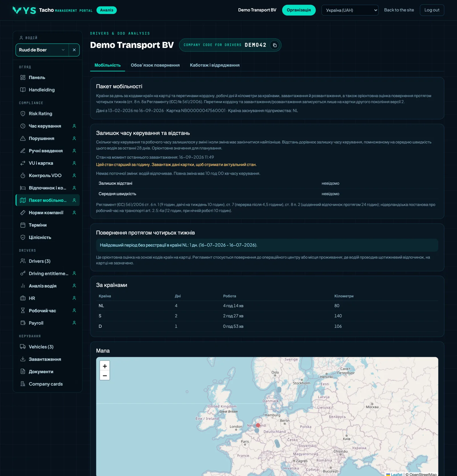The width and height of the screenshot is (457, 476).
Task: Switch to Обов'язок повернення tab
Action: 155,65
